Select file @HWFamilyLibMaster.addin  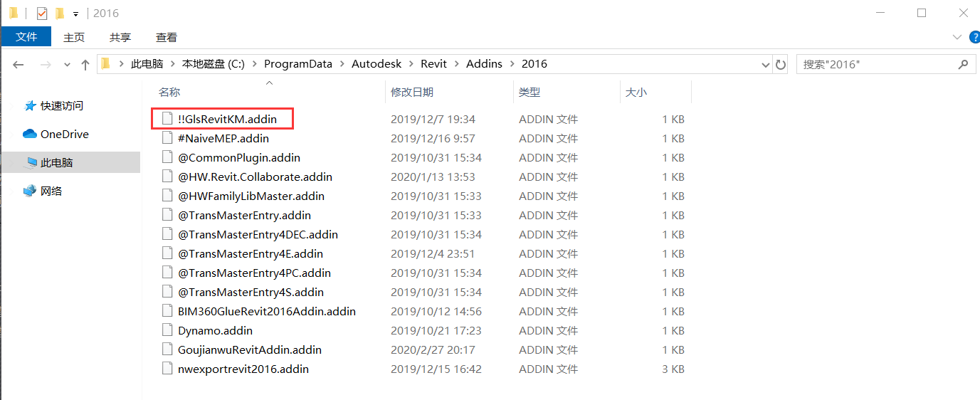(x=251, y=196)
